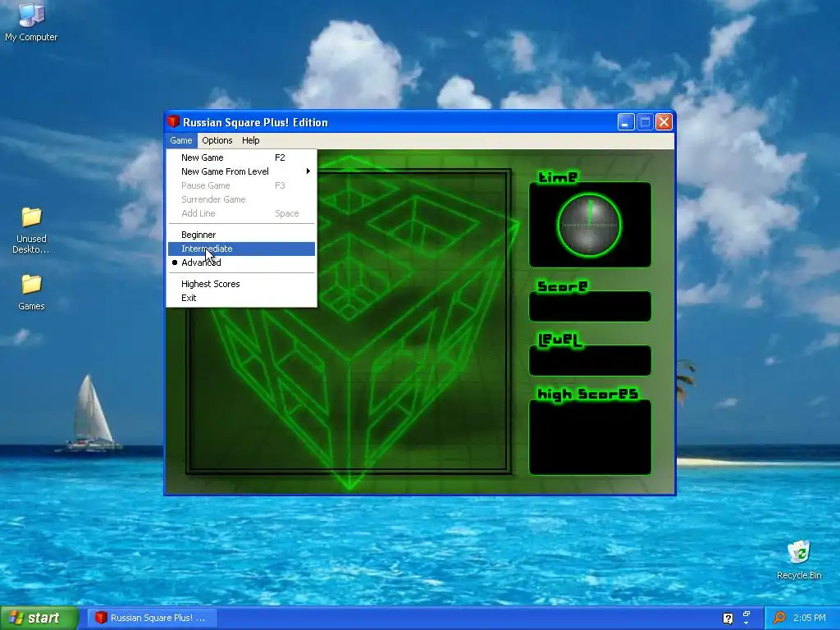The width and height of the screenshot is (840, 630).
Task: Click the Windows start button
Action: click(x=39, y=618)
